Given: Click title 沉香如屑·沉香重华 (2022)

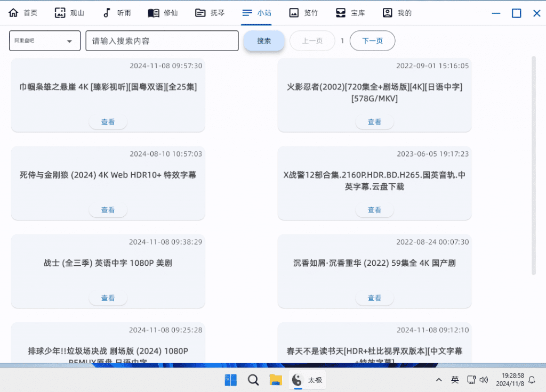Looking at the screenshot, I should click(375, 263).
